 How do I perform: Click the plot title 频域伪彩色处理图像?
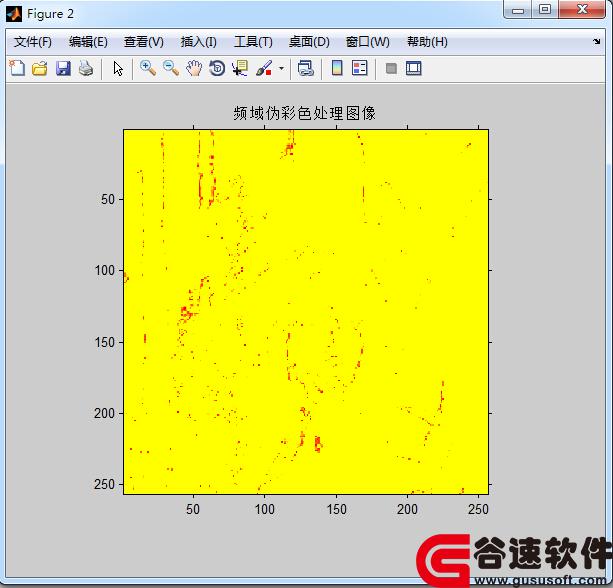pyautogui.click(x=305, y=113)
